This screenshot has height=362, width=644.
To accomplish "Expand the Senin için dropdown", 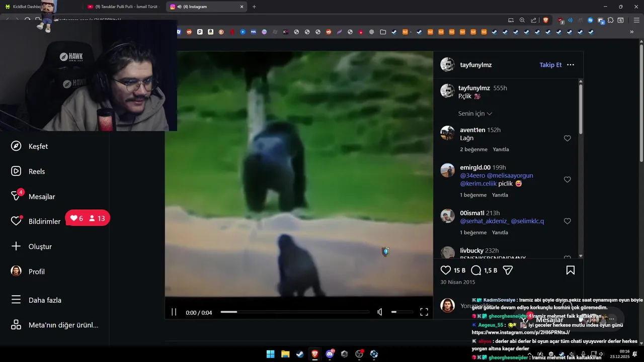I will pyautogui.click(x=475, y=114).
